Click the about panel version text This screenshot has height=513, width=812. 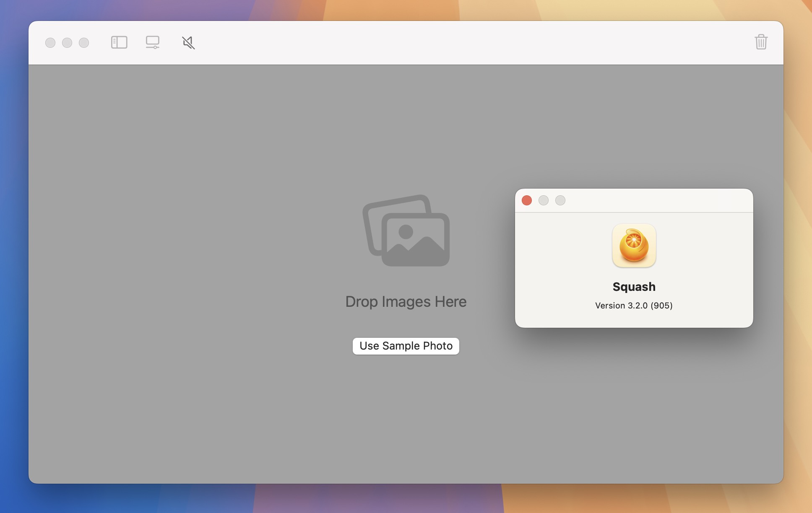coord(633,306)
